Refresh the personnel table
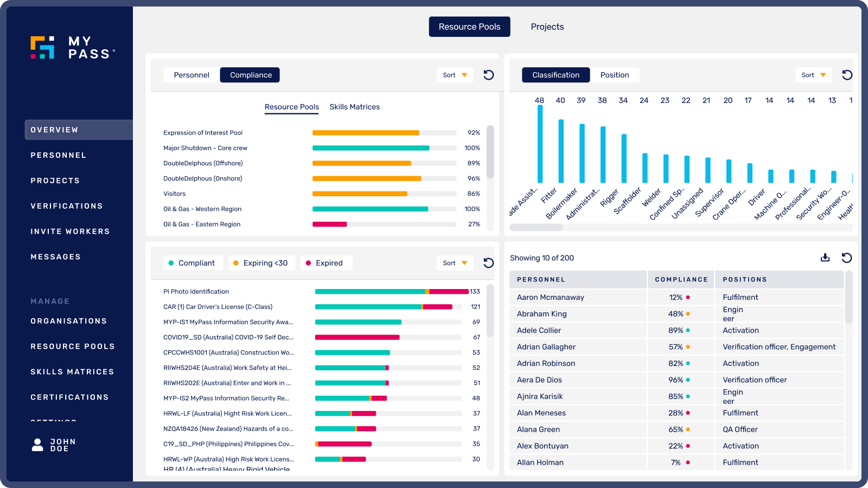Screen dimensions: 868x488 (847, 258)
